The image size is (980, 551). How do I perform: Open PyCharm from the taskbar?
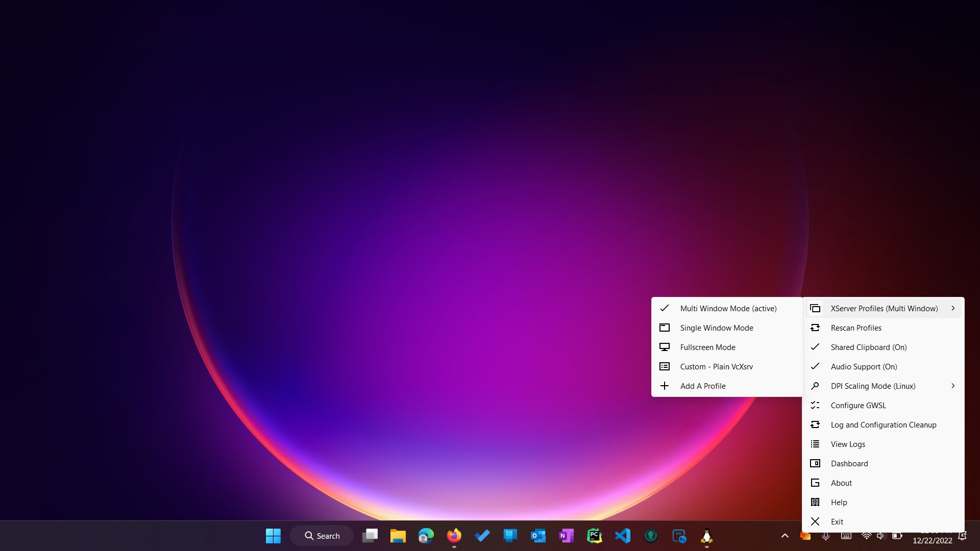(594, 536)
